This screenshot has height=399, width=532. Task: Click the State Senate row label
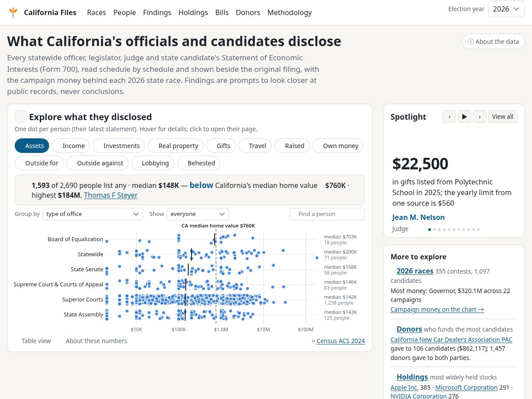tap(87, 269)
